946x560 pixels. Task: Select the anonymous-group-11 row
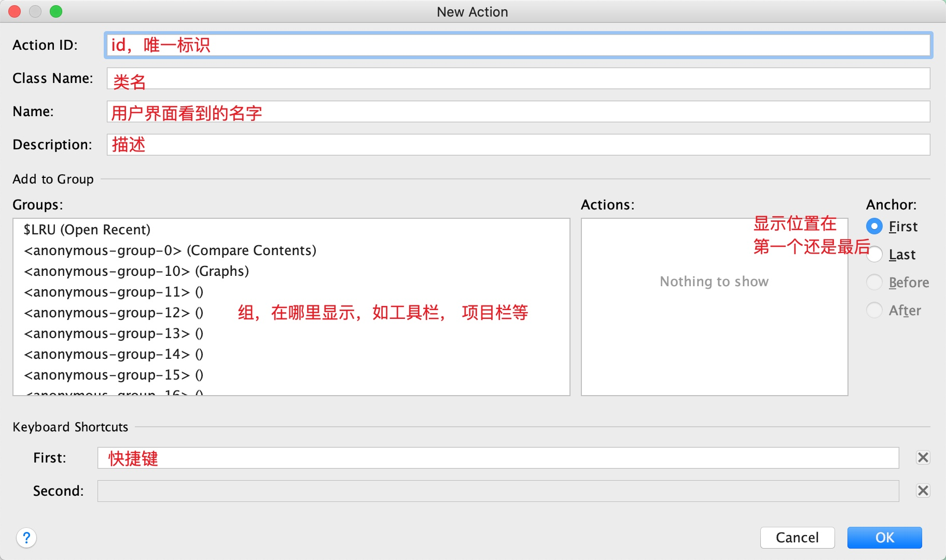coord(291,292)
